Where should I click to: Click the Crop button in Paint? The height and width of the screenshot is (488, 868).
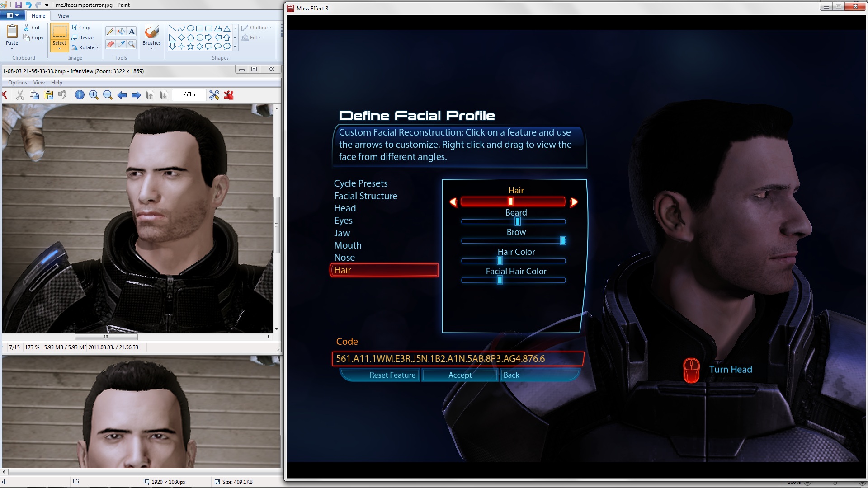(x=81, y=28)
